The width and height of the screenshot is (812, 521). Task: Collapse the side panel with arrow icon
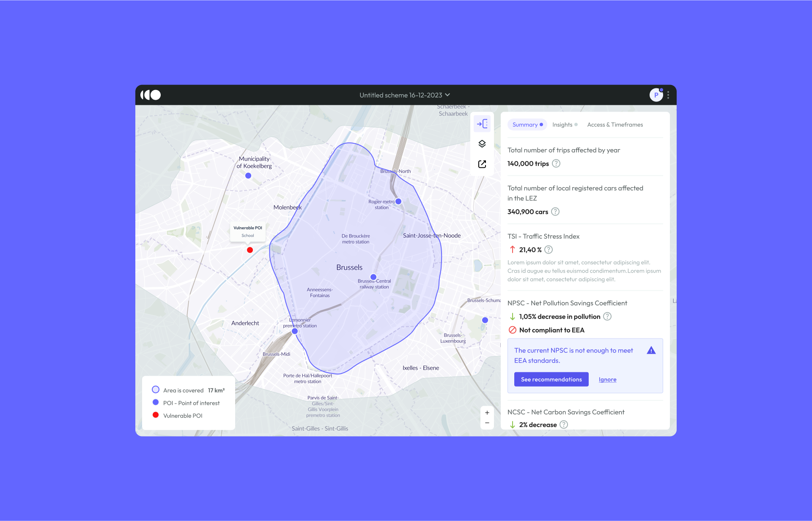(482, 124)
